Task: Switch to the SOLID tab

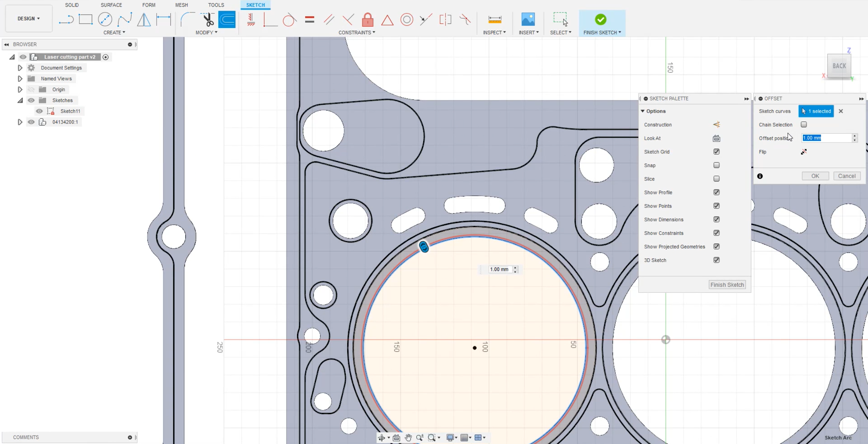Action: coord(72,5)
